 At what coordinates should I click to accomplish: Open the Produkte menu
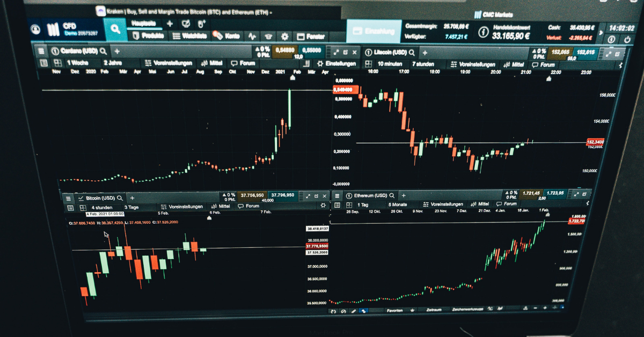[x=149, y=36]
